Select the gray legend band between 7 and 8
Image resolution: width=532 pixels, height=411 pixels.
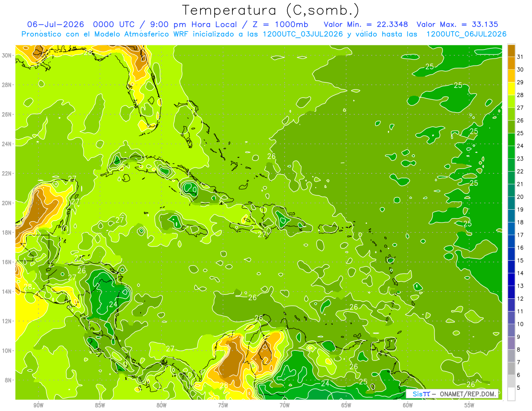tap(511, 356)
